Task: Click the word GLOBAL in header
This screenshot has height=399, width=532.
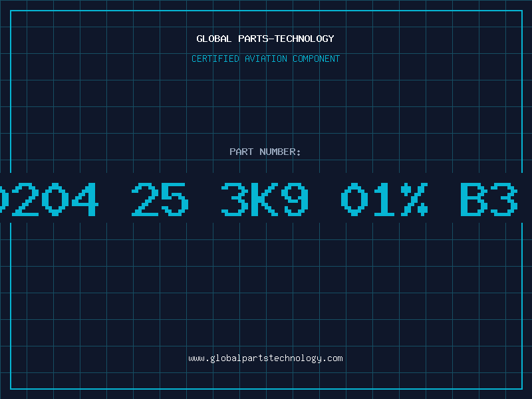Action: [213, 39]
